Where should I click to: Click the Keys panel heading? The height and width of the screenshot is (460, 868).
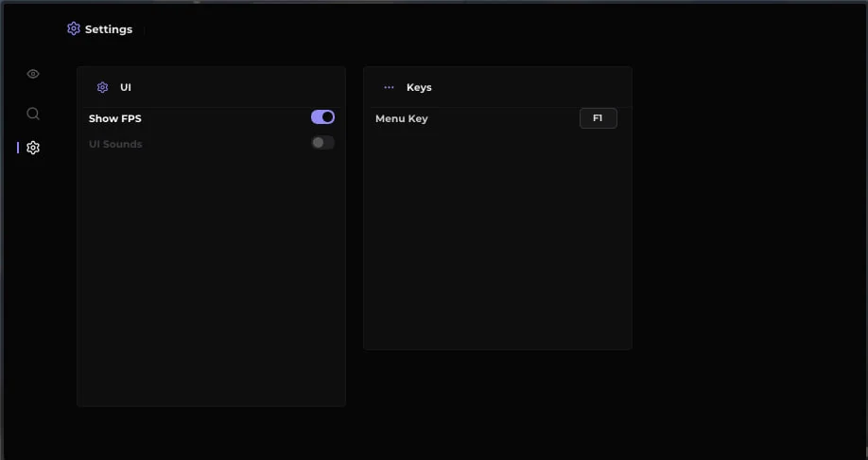(x=419, y=88)
